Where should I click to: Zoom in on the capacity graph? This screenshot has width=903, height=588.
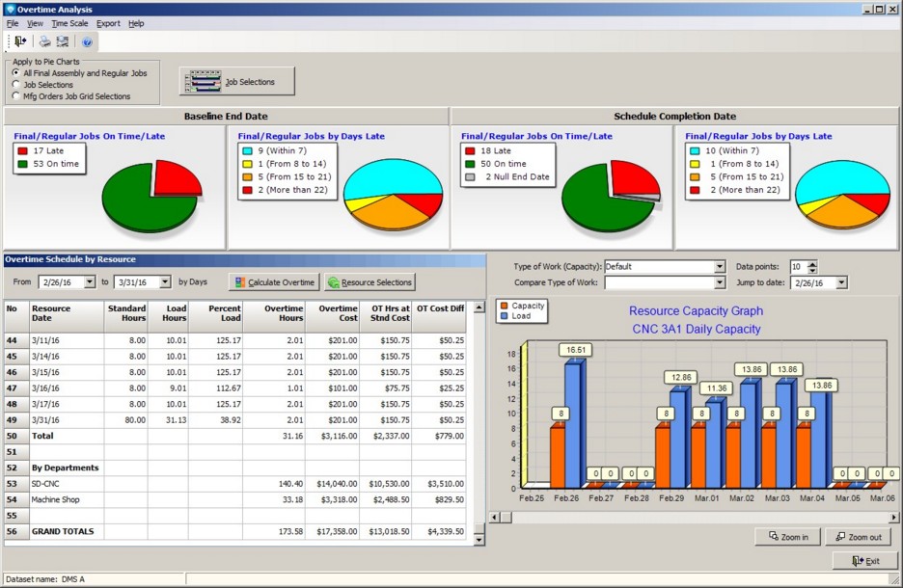tap(787, 537)
